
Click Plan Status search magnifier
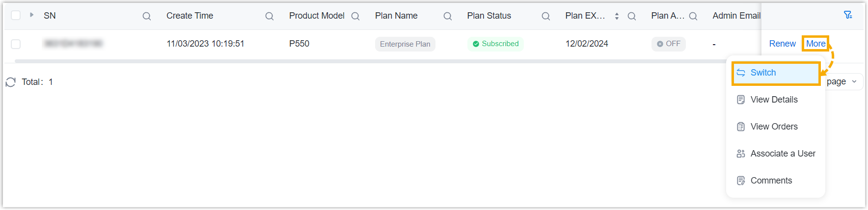(545, 16)
